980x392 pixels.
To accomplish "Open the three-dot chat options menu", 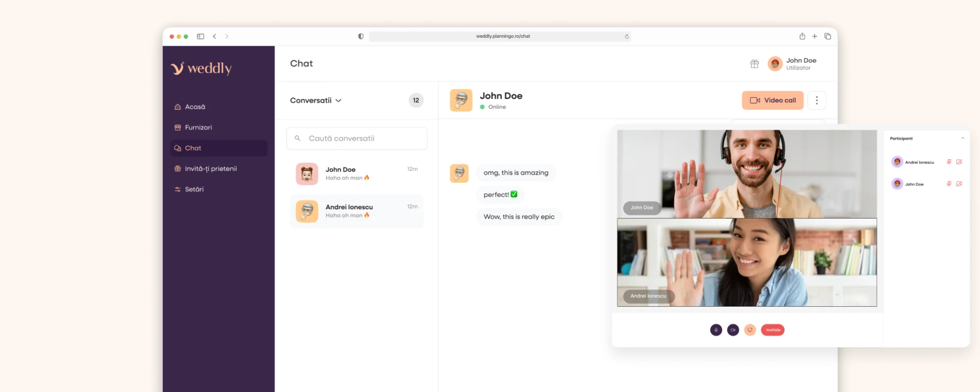I will (x=817, y=101).
